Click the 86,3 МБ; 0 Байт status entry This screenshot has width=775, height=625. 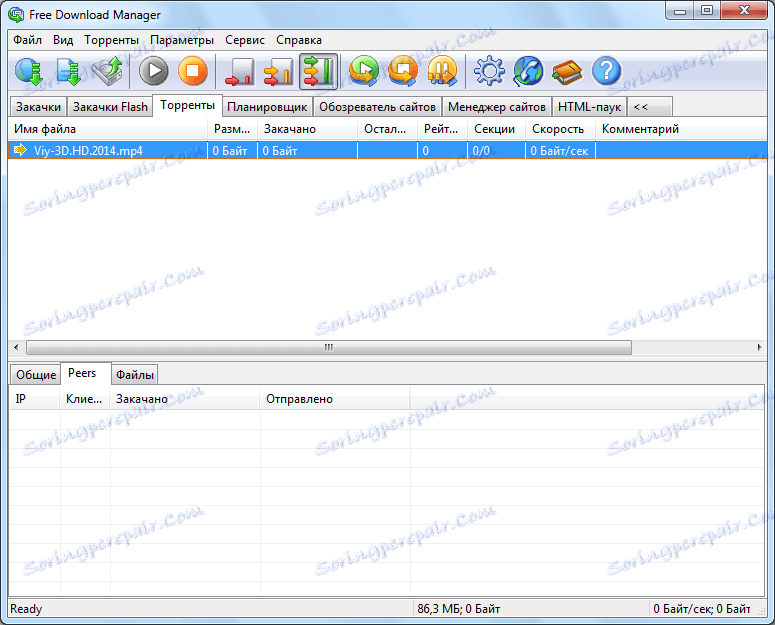tap(458, 609)
